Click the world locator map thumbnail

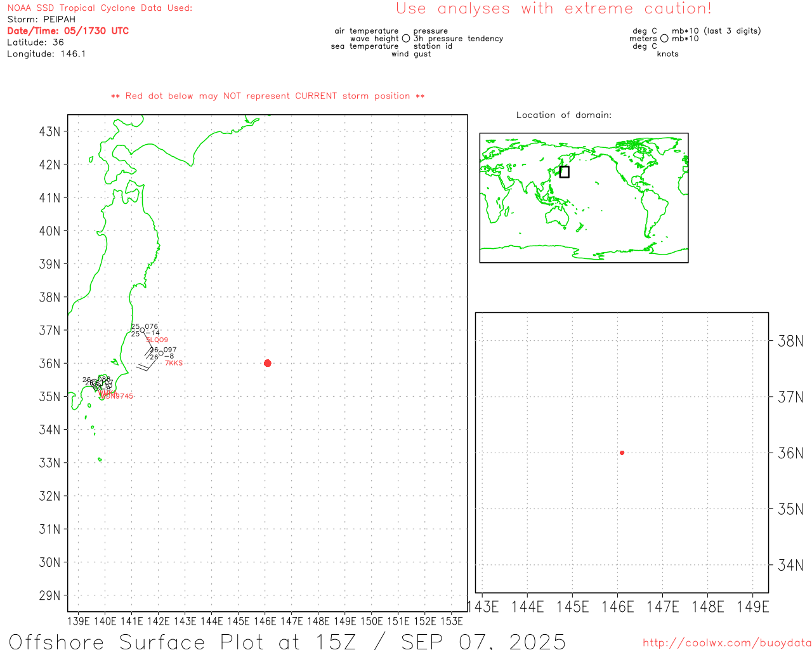coord(584,197)
